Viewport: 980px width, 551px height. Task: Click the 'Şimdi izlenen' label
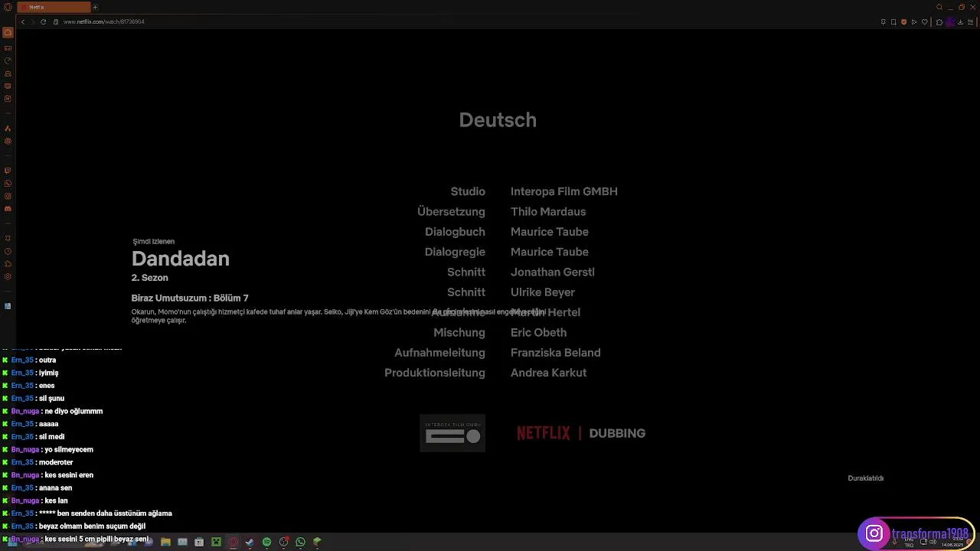154,242
